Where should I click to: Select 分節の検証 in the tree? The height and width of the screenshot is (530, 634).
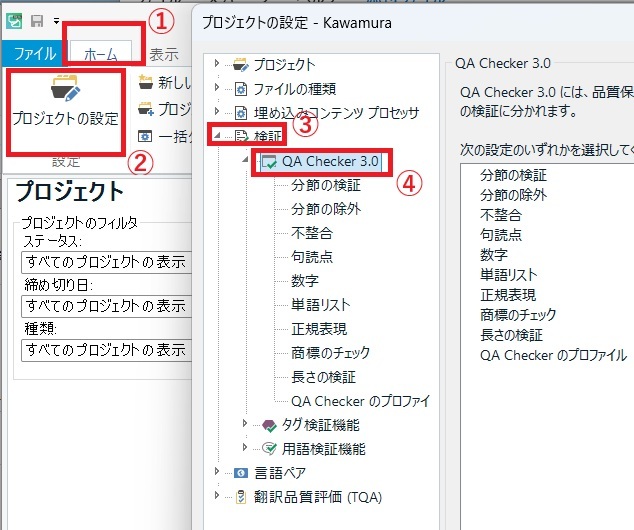click(326, 185)
